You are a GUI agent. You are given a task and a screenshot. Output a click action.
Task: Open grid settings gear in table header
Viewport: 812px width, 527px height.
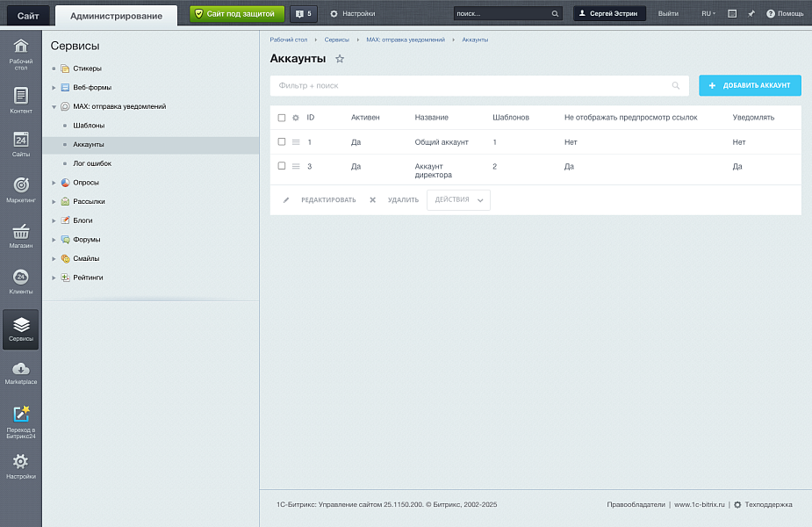pos(296,118)
